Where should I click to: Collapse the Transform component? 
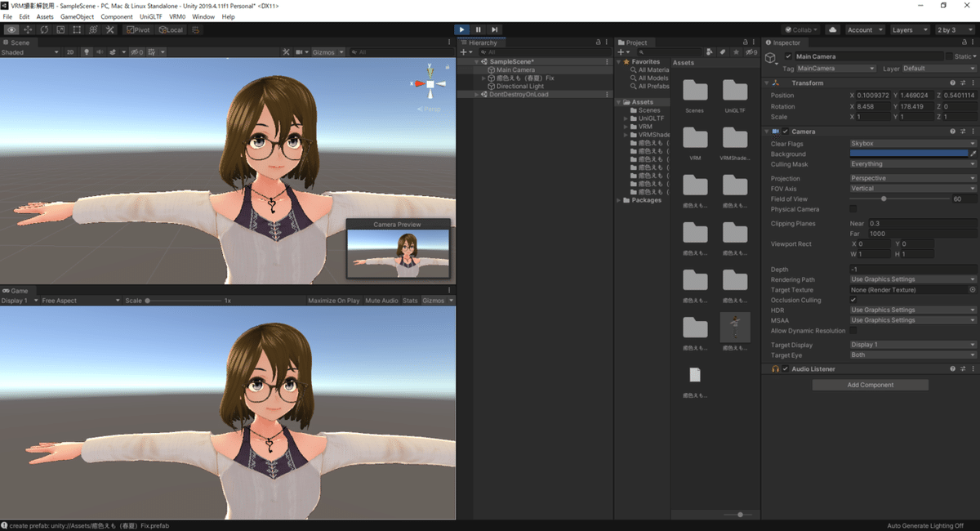point(768,83)
